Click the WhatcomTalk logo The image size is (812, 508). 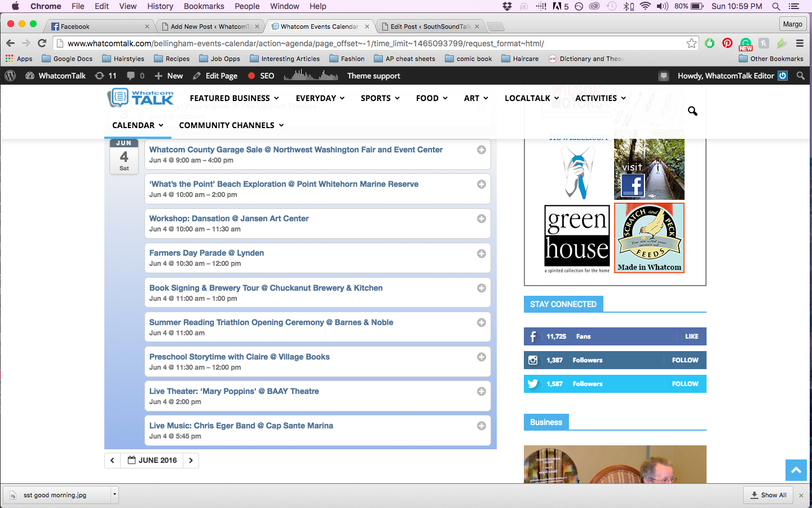140,98
